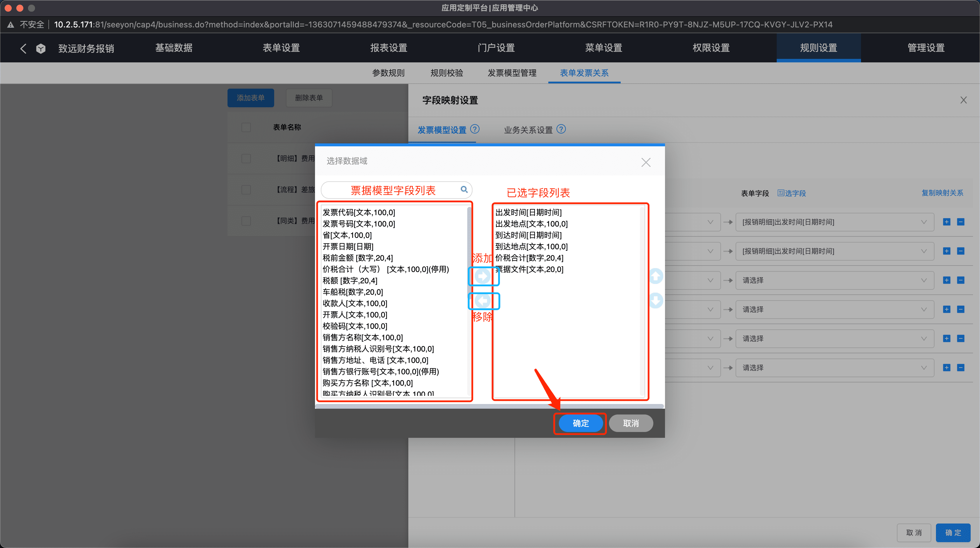This screenshot has width=980, height=548.
Task: Click plus icon on first 出发时间 mapping row
Action: [x=946, y=222]
